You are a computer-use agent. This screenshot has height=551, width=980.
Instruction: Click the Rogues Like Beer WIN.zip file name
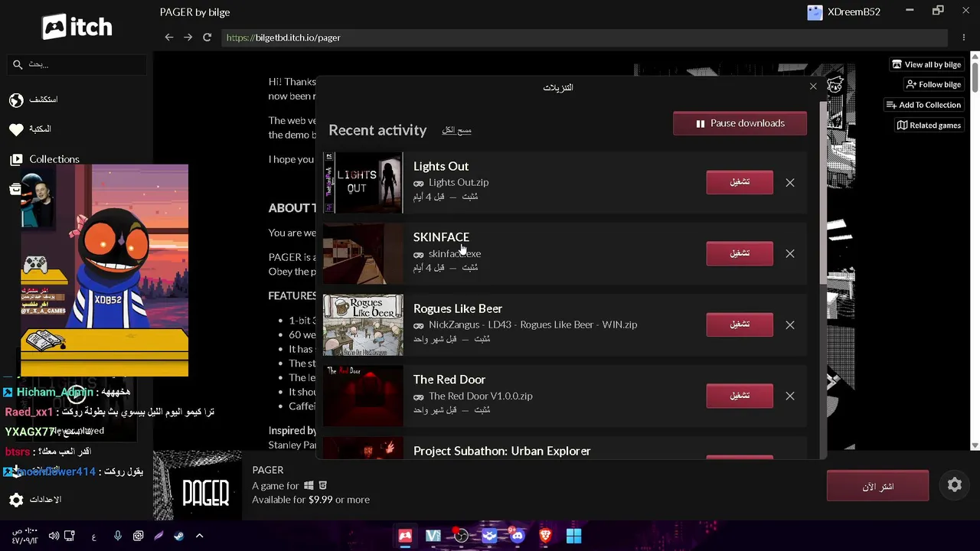(533, 324)
